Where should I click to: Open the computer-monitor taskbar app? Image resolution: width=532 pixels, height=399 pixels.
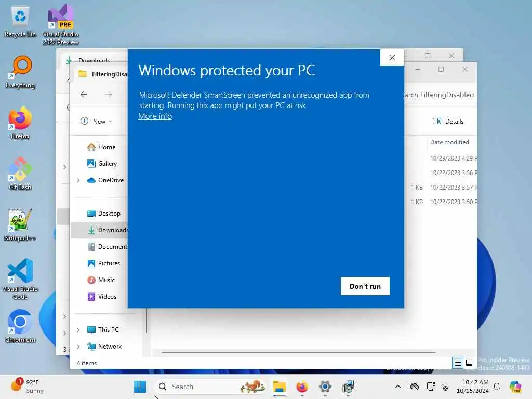coord(348,387)
